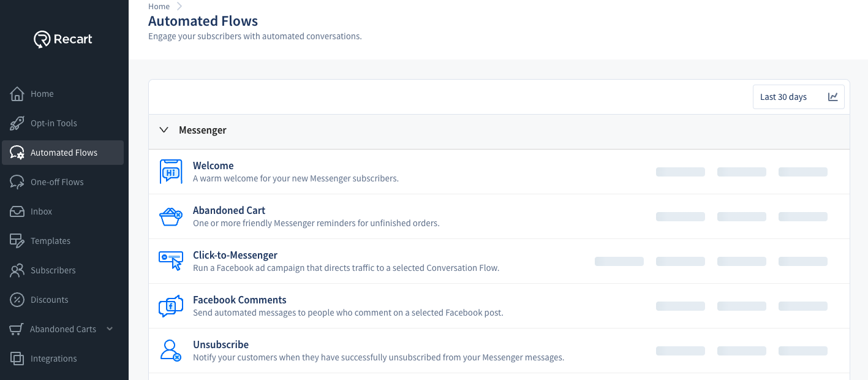868x380 pixels.
Task: Open the Click-to-Messenger flow
Action: (235, 255)
